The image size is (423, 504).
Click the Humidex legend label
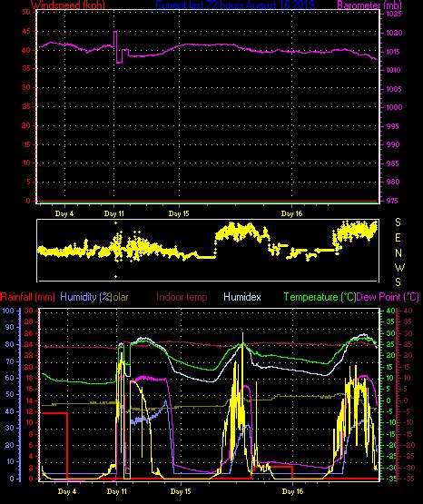(242, 297)
